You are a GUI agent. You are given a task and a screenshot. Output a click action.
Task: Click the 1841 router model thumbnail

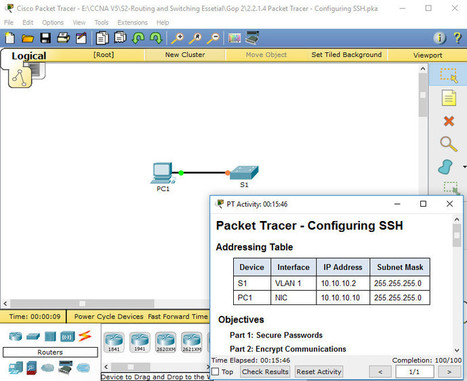[x=114, y=342]
